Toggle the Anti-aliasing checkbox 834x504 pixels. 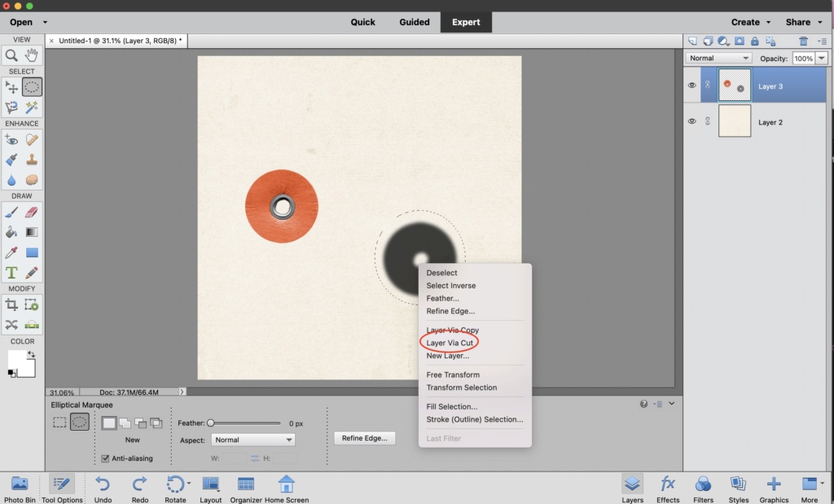pos(105,458)
